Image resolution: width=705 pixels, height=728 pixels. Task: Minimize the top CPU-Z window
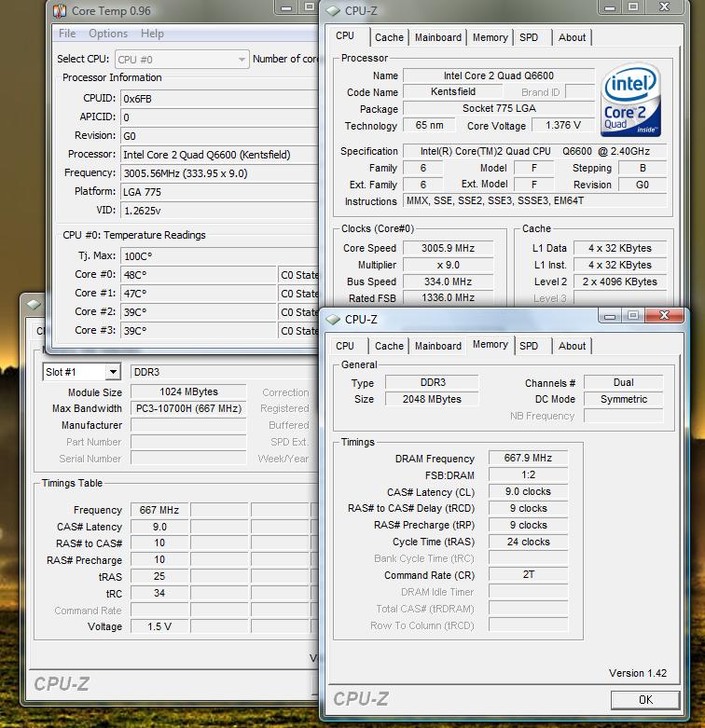(610, 7)
